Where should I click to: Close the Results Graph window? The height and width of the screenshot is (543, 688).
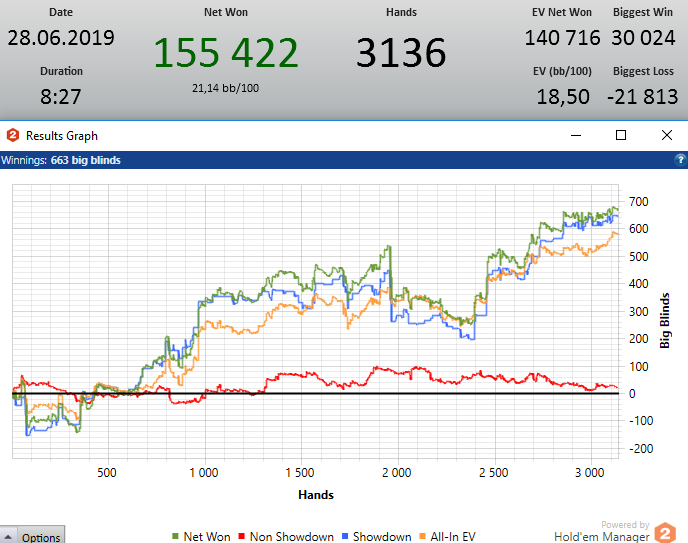coord(666,135)
